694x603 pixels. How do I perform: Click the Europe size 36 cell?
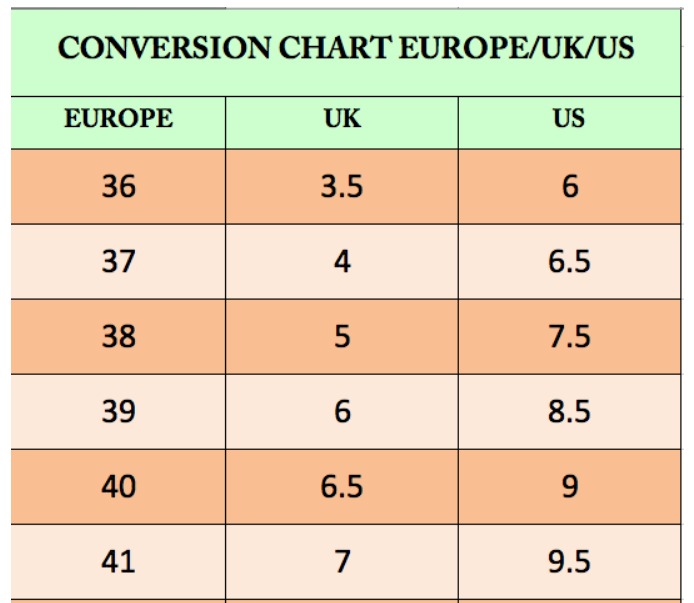(x=118, y=186)
